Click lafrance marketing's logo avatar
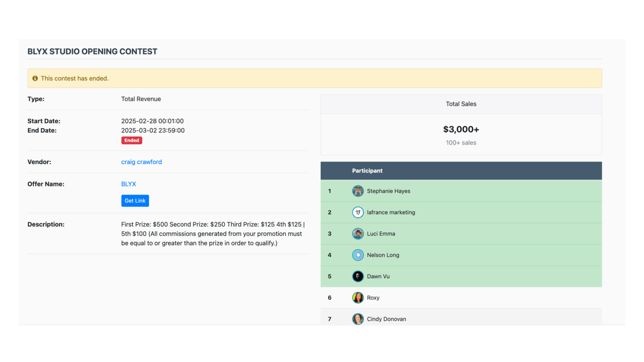The width and height of the screenshot is (644, 362). [x=358, y=212]
